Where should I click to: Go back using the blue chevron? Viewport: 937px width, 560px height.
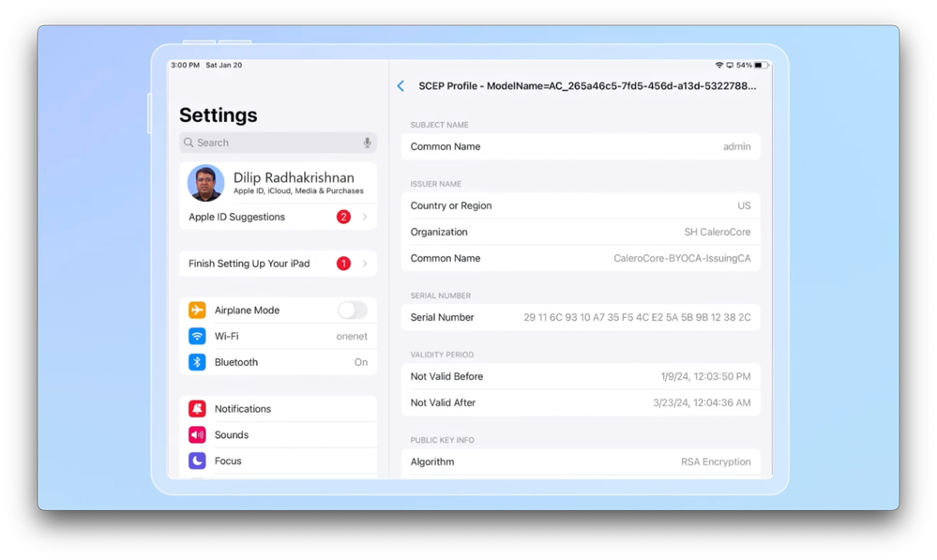(400, 86)
